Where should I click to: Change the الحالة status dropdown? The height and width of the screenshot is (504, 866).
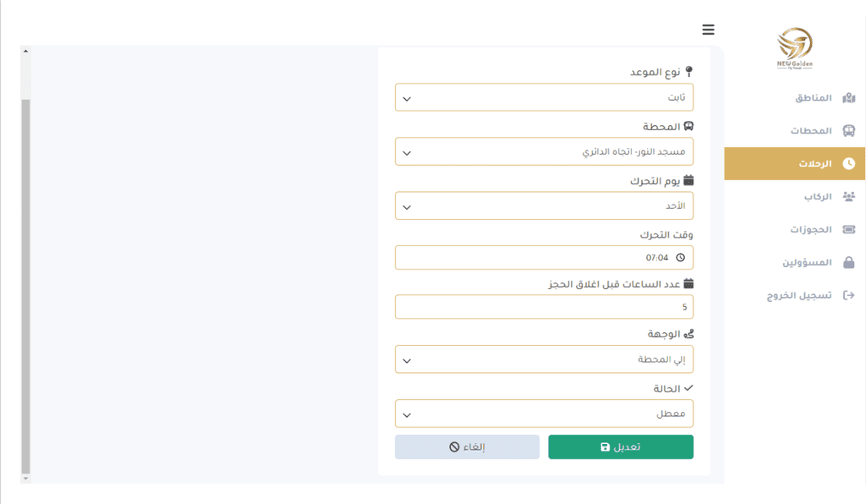coord(544,414)
